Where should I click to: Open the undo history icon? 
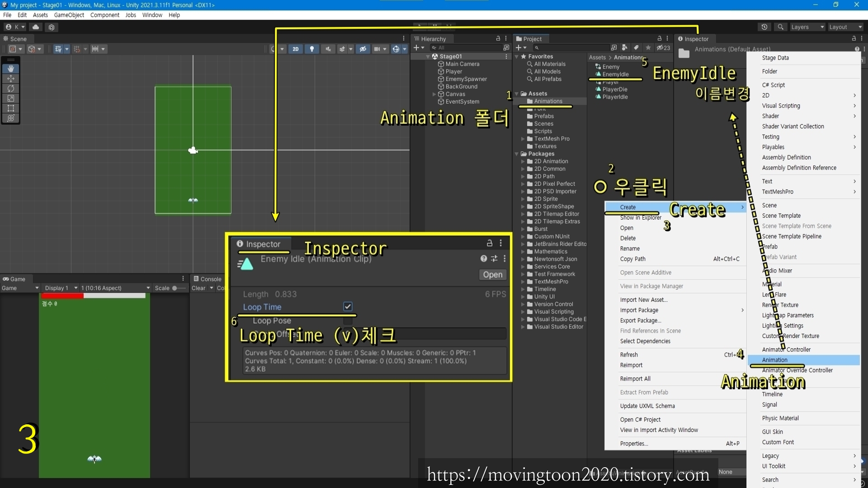point(764,27)
